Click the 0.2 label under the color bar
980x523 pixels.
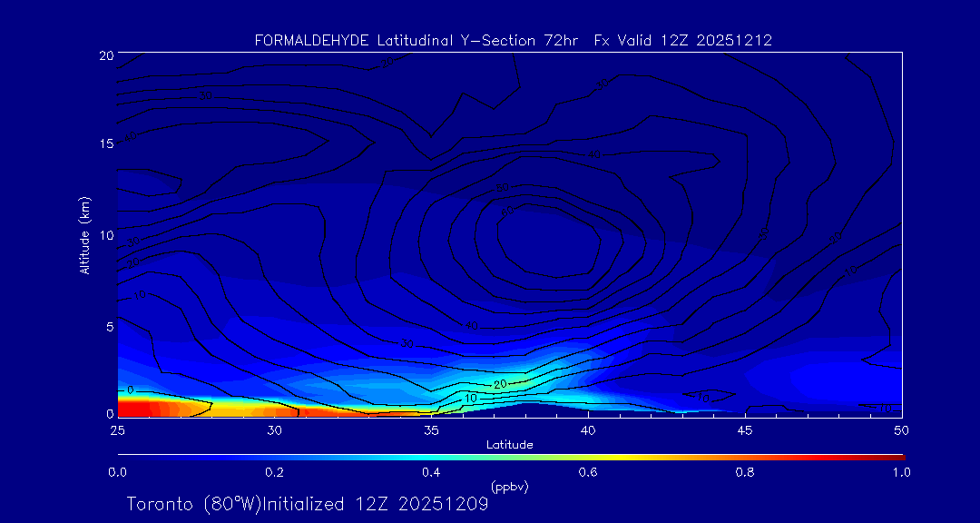(x=274, y=472)
